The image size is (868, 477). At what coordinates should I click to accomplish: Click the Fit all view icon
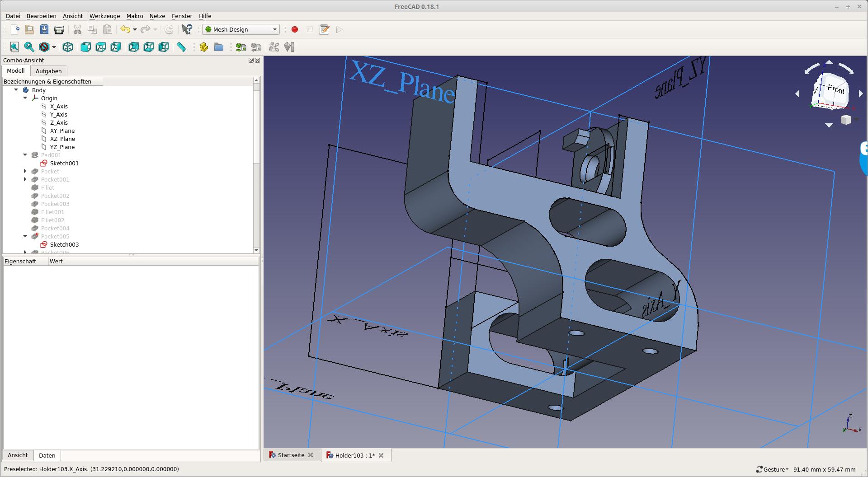[14, 47]
